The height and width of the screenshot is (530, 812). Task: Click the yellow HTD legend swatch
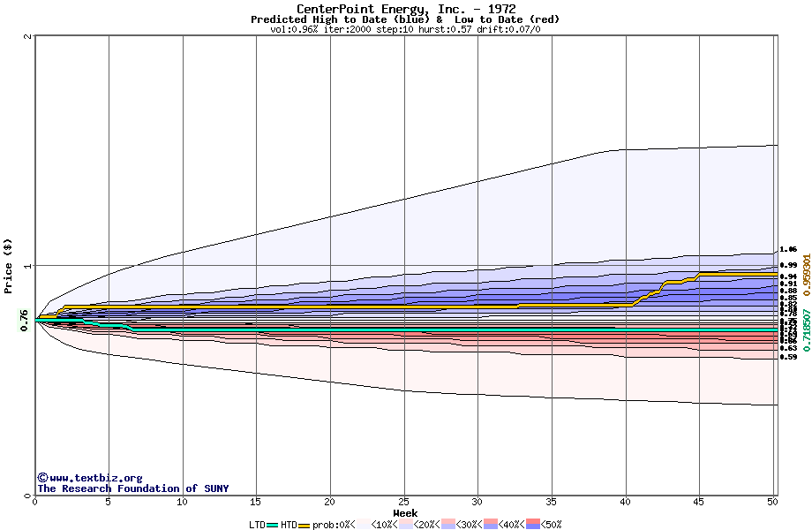tap(304, 526)
